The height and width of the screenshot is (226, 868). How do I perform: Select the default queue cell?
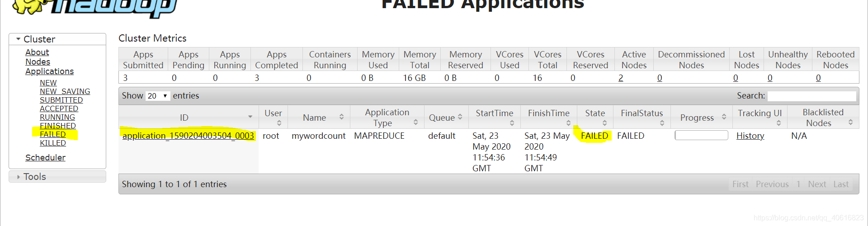(442, 136)
